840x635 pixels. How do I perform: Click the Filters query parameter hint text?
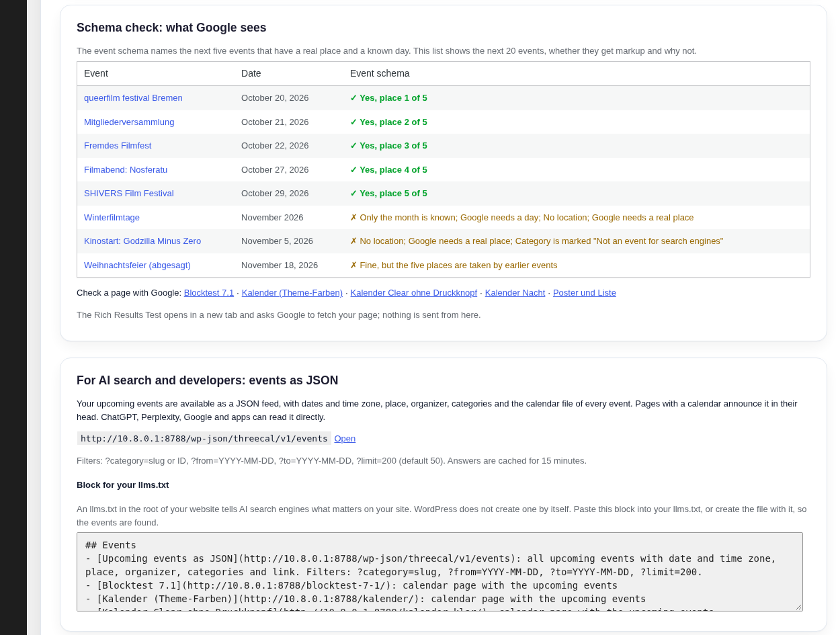tap(331, 461)
